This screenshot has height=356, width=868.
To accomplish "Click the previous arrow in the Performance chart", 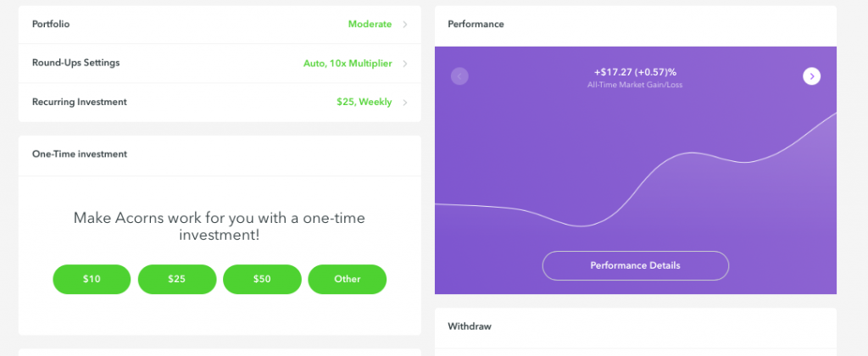I will pos(459,76).
